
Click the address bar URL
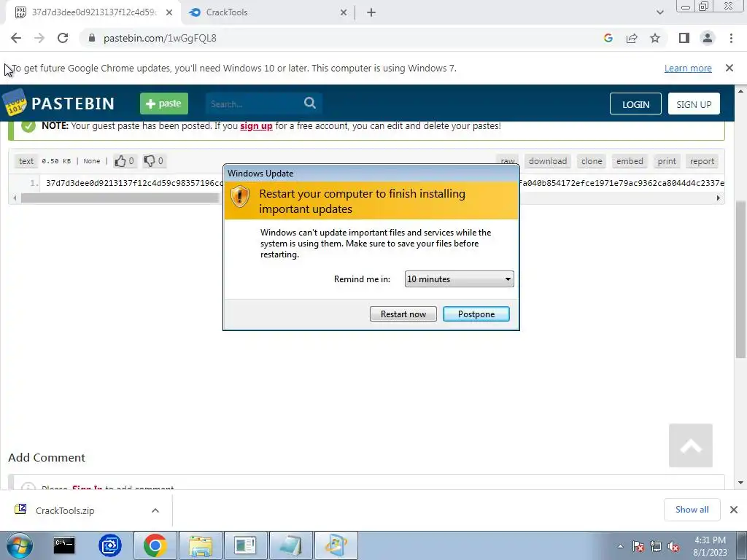point(160,38)
